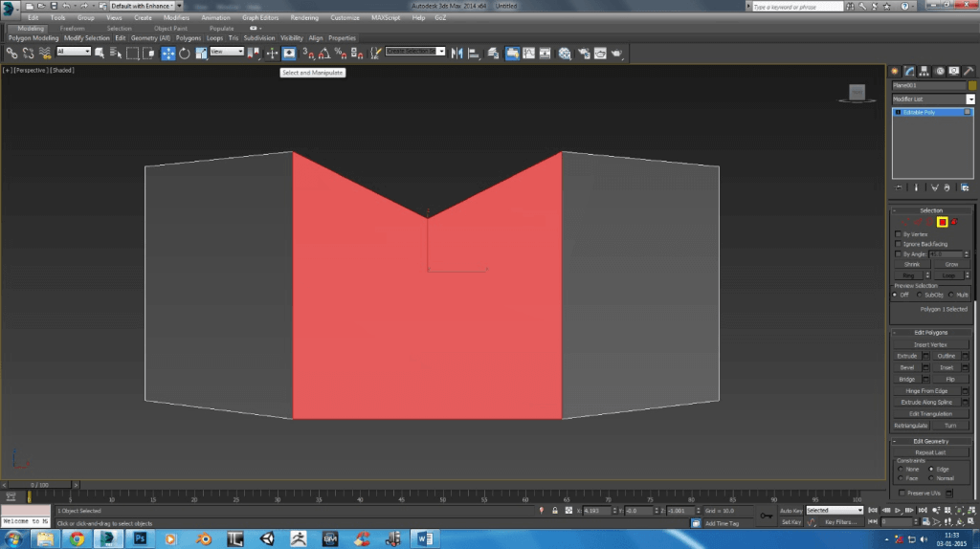
Task: Switch to the Object Paint ribbon tab
Action: point(170,29)
